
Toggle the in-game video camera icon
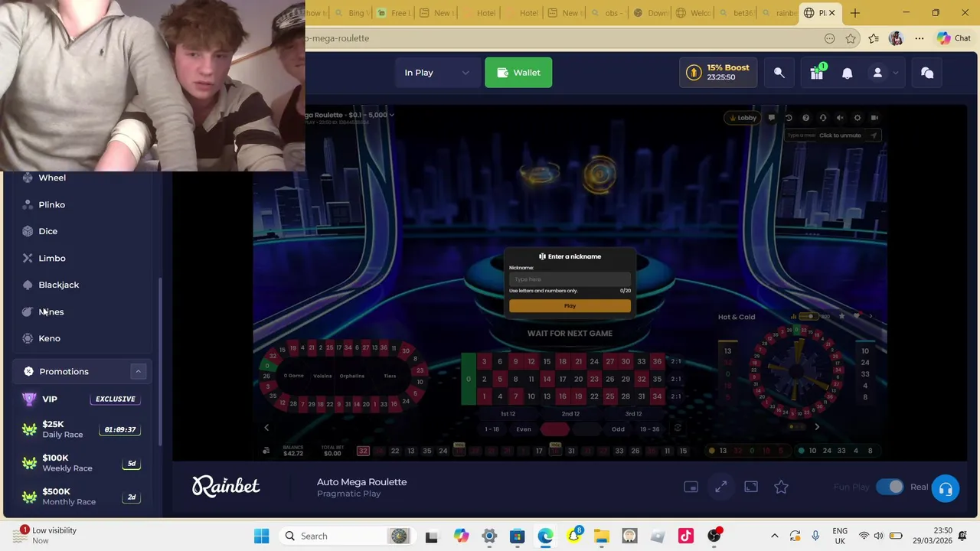tap(874, 118)
